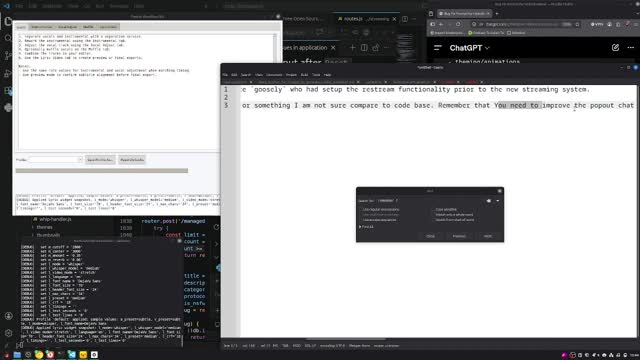The image size is (640, 360).
Task: Click the Previous button in Find dialog
Action: tap(459, 236)
